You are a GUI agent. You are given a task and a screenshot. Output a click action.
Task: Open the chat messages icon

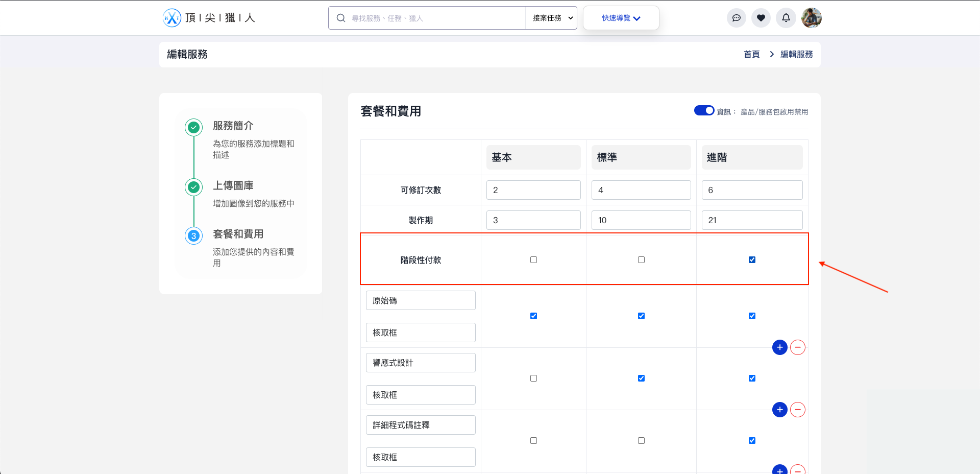[x=736, y=18]
